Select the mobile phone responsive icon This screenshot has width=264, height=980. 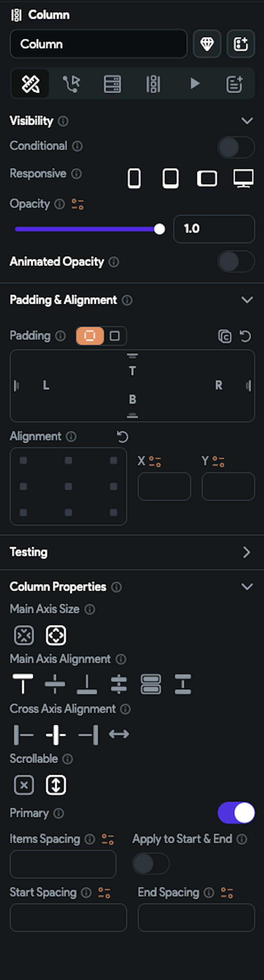[134, 178]
